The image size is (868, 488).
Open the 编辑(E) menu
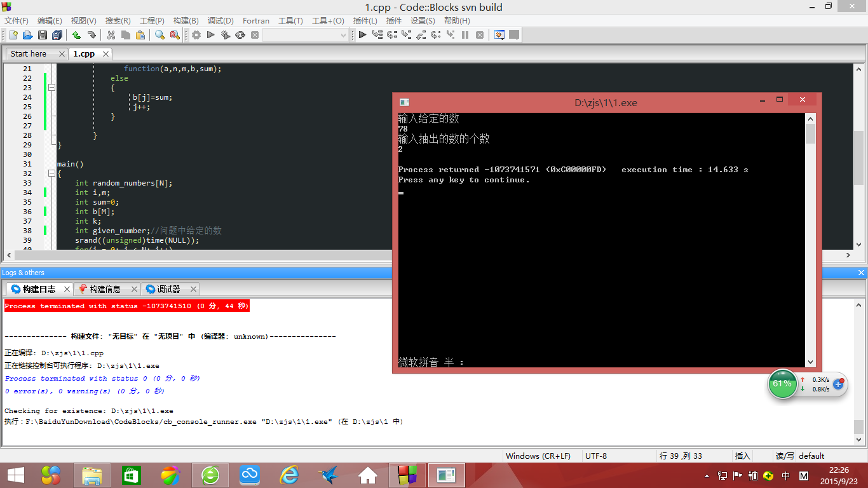50,21
